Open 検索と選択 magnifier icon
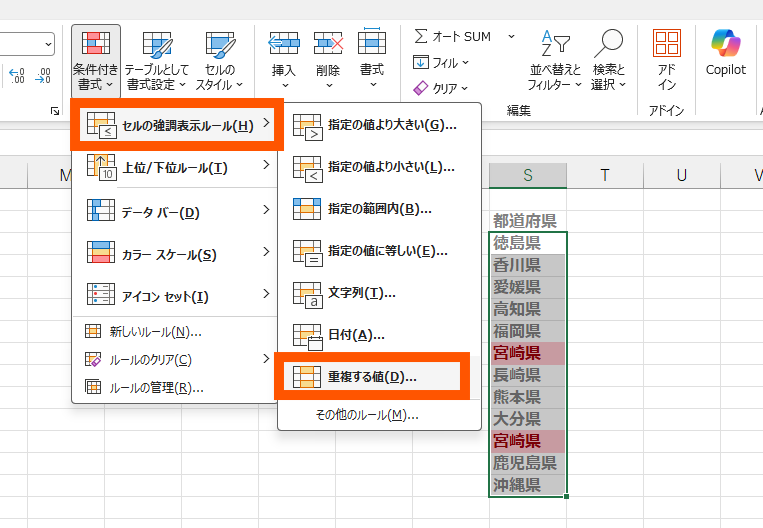Image resolution: width=763 pixels, height=528 pixels. (608, 44)
